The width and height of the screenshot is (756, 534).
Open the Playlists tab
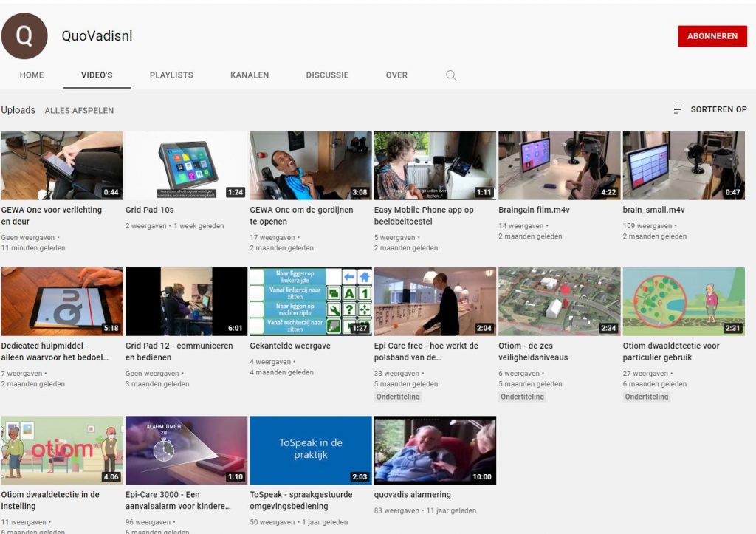(171, 75)
